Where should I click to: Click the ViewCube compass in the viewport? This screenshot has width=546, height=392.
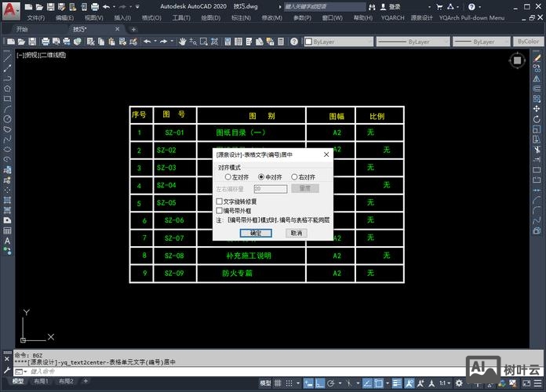(x=517, y=60)
